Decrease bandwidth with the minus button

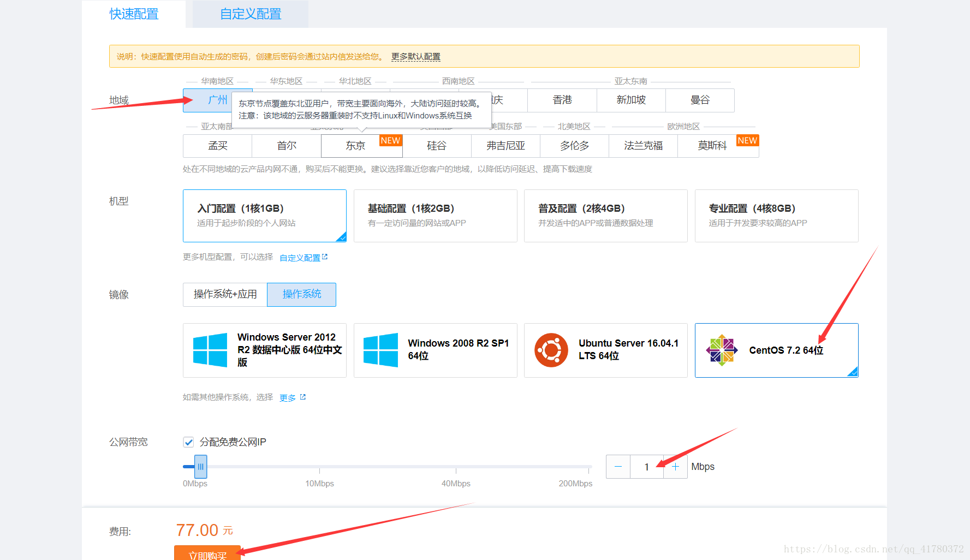(x=618, y=467)
